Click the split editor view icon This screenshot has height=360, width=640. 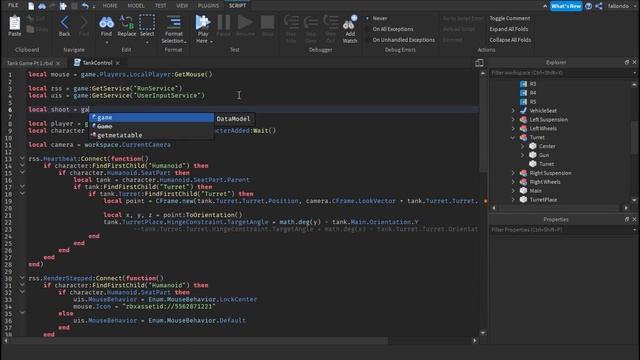(x=479, y=63)
